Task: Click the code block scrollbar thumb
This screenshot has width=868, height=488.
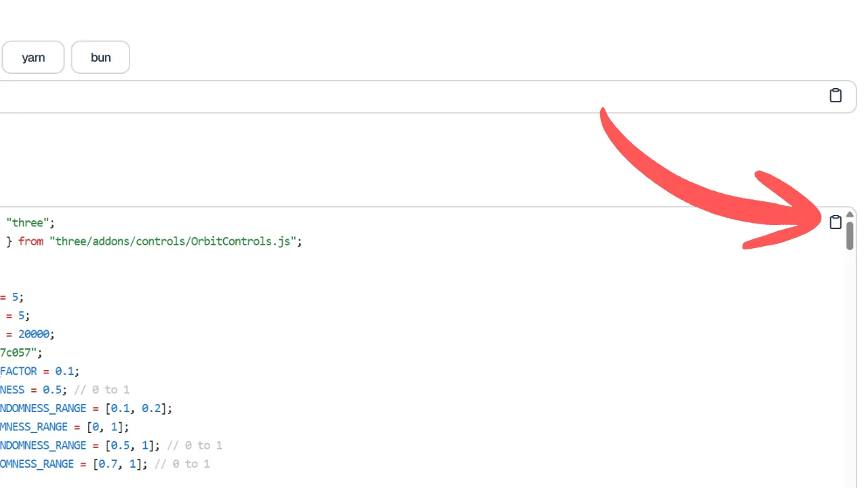Action: coord(850,235)
